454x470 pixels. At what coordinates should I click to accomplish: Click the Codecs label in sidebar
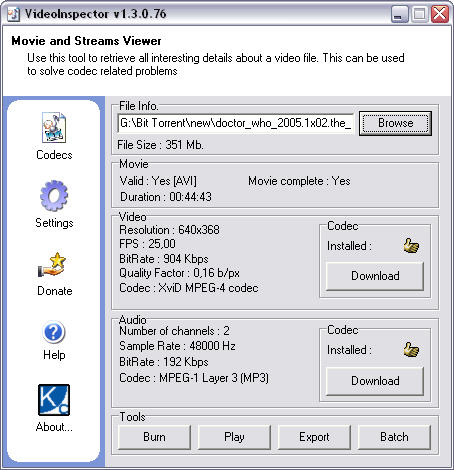click(54, 155)
